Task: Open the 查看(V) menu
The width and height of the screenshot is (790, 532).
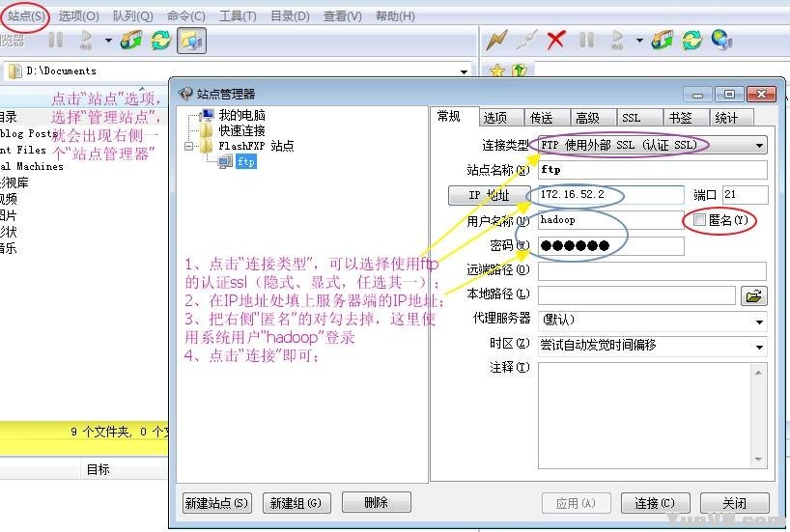Action: [x=342, y=16]
